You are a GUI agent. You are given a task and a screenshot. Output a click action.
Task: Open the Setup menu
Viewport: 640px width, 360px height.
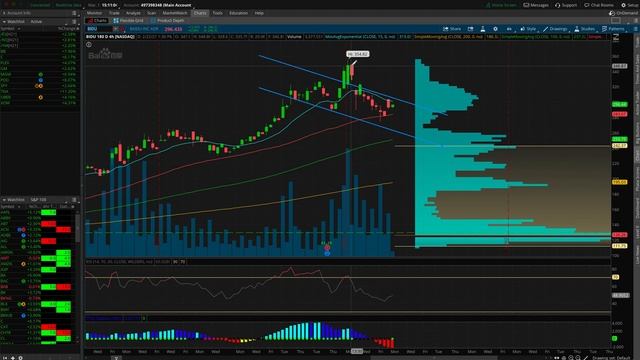tap(630, 5)
